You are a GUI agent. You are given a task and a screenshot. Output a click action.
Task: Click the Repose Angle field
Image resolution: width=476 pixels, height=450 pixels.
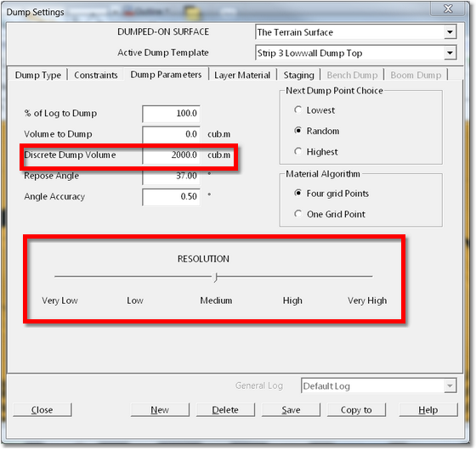click(x=171, y=176)
